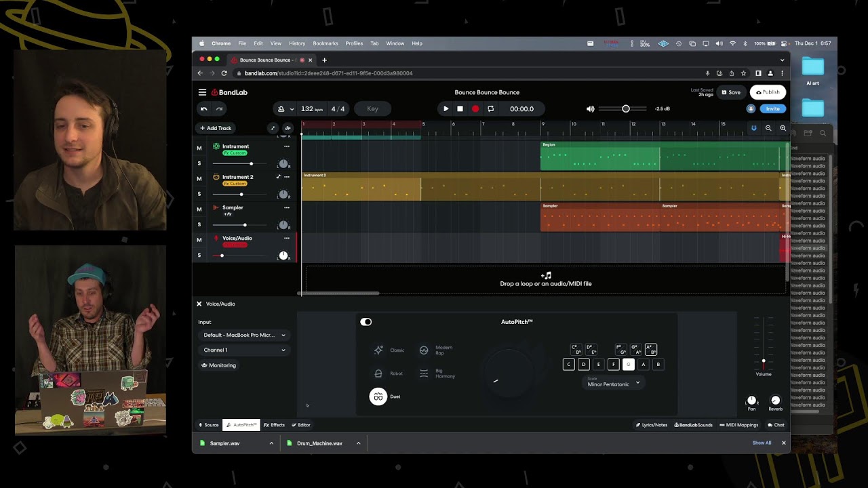Open the Lyrics/Notes panel

click(x=652, y=425)
